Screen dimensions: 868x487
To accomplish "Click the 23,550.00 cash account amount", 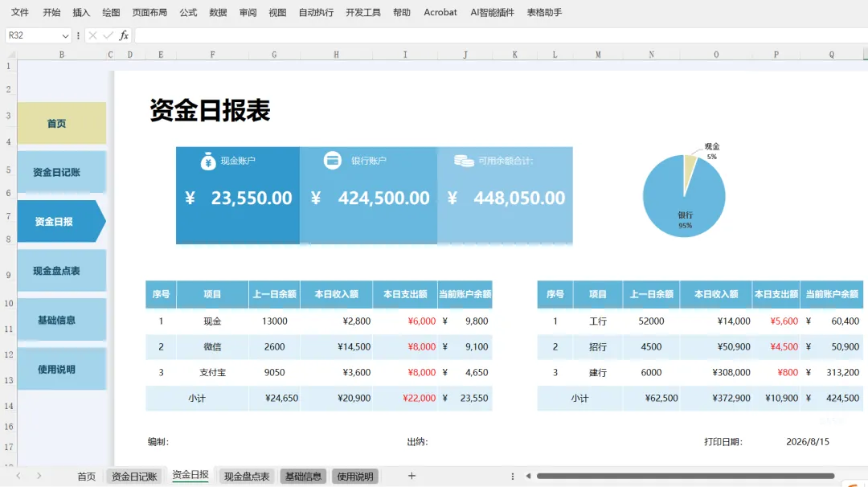I will click(252, 198).
